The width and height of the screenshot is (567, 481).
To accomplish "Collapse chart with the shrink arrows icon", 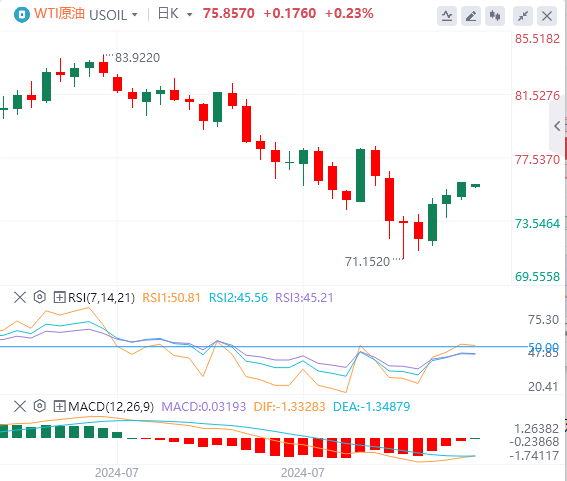I will (523, 16).
